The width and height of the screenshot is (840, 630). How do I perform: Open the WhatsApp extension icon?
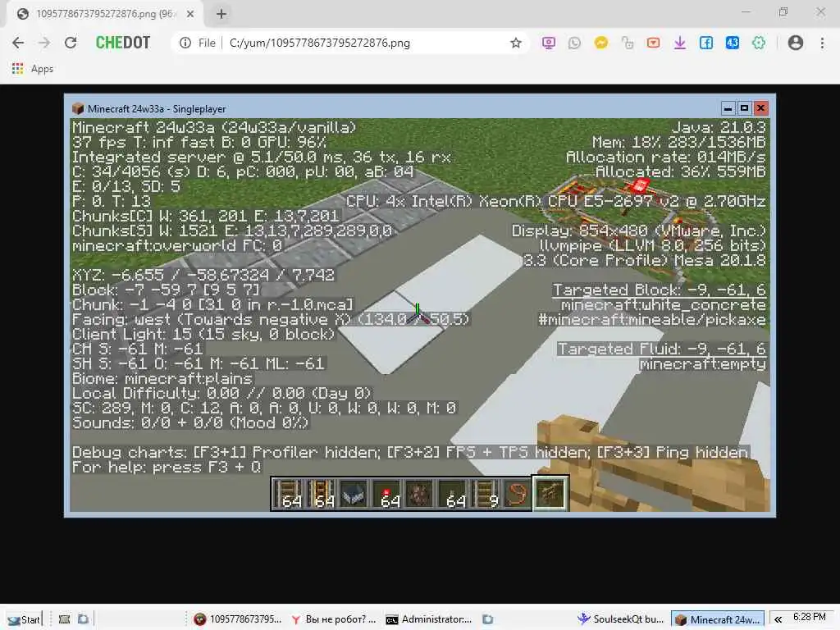pyautogui.click(x=575, y=43)
